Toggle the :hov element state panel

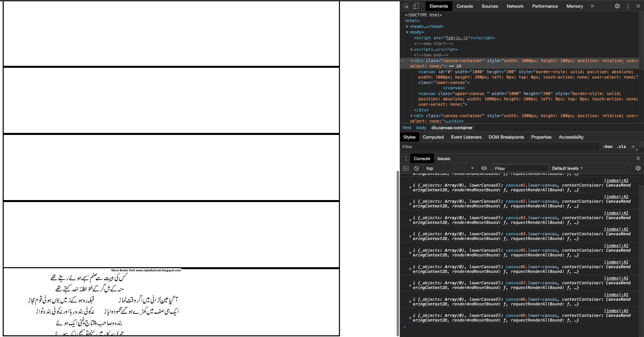pyautogui.click(x=607, y=147)
